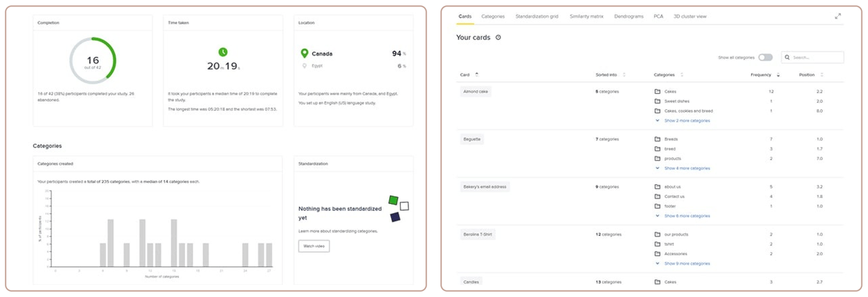Click the Berolina T-Shirt card chip
The height and width of the screenshot is (297, 868).
[477, 235]
